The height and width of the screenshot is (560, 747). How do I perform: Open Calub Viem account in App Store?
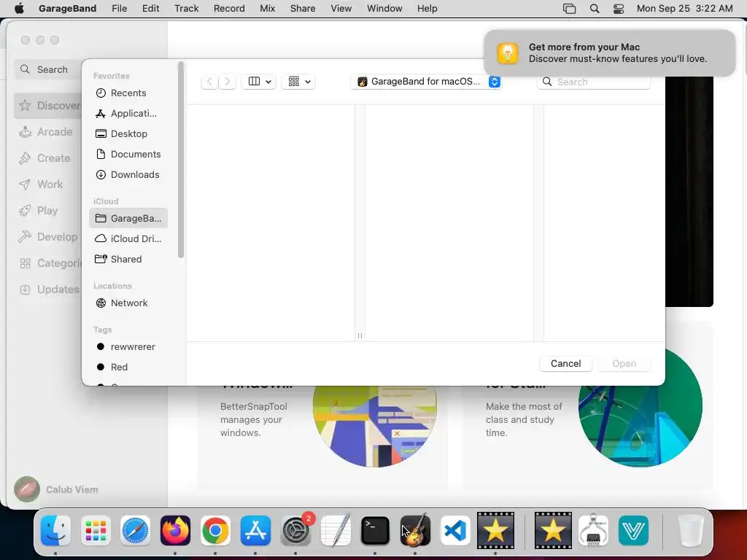coord(56,489)
